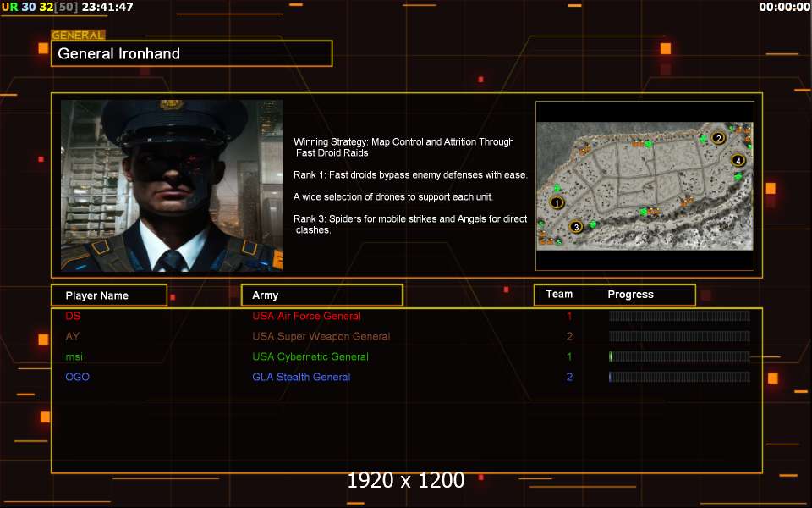Click the GLA Stealth General army
This screenshot has height=508, width=812.
[x=301, y=377]
